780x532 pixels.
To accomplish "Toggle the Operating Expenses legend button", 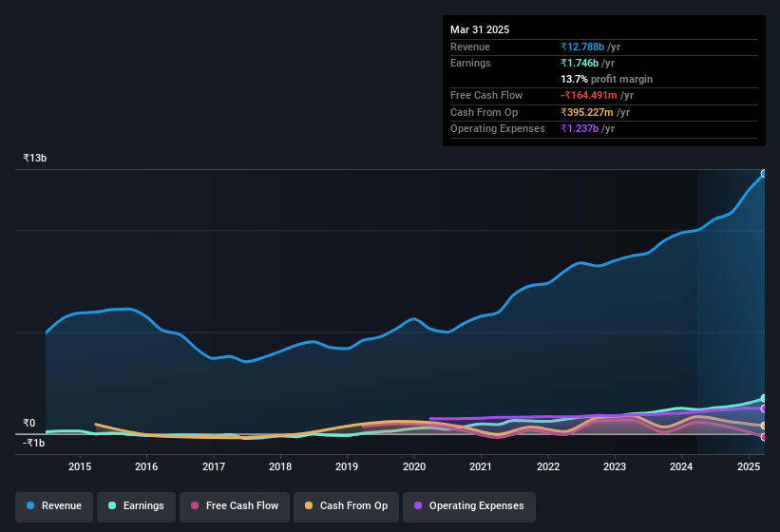I will [x=469, y=506].
